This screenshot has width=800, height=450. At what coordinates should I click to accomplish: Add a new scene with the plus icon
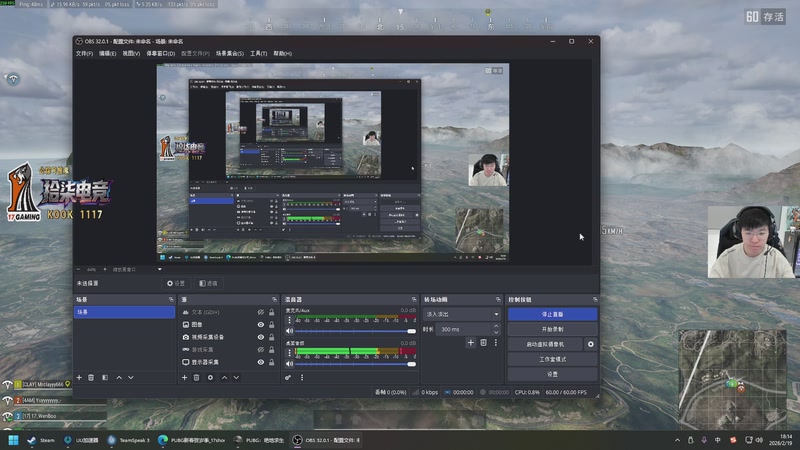point(79,378)
